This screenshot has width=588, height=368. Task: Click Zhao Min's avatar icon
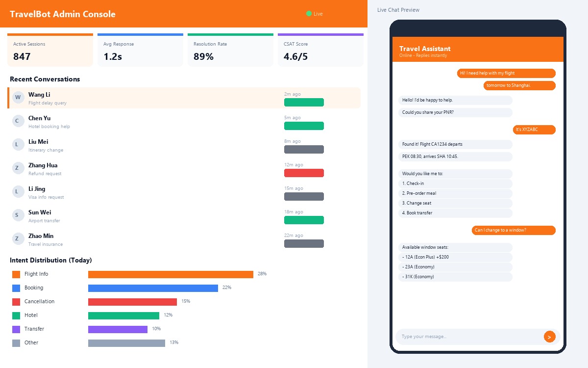coord(18,238)
